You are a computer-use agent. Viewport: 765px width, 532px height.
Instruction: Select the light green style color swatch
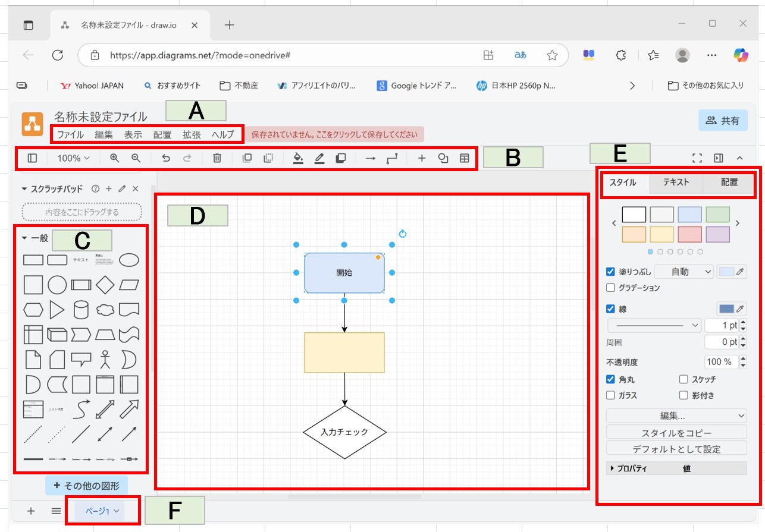click(x=717, y=214)
